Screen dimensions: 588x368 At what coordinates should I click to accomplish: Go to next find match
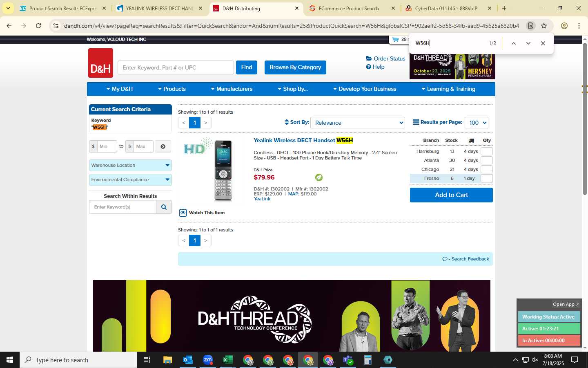(x=528, y=43)
